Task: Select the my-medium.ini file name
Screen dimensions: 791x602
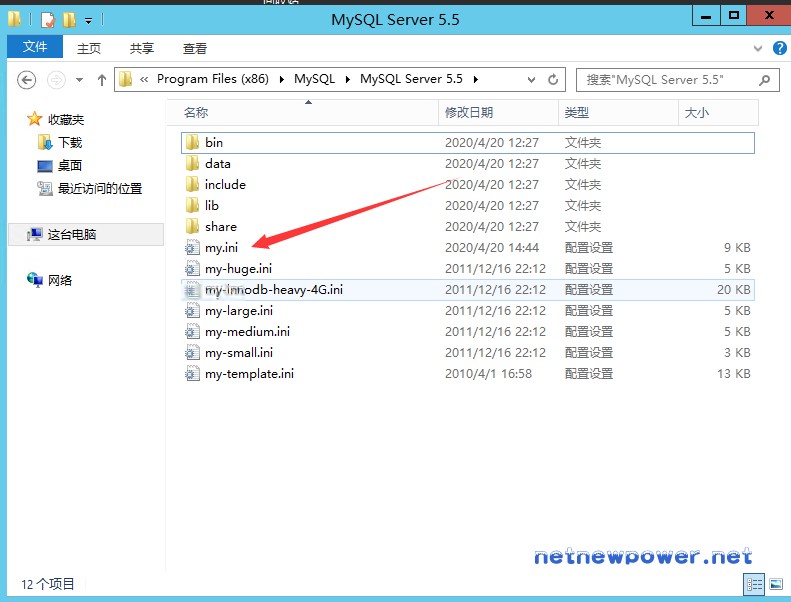Action: [247, 332]
